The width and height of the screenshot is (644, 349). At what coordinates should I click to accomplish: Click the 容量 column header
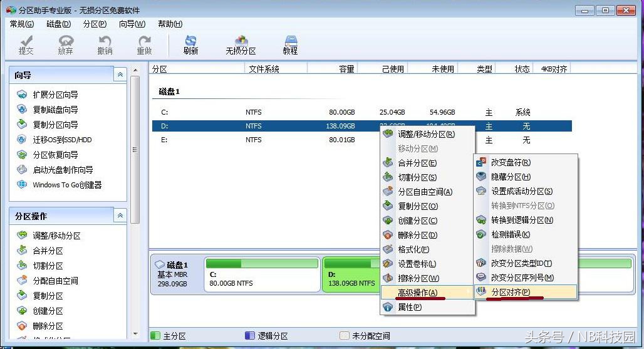click(332, 69)
